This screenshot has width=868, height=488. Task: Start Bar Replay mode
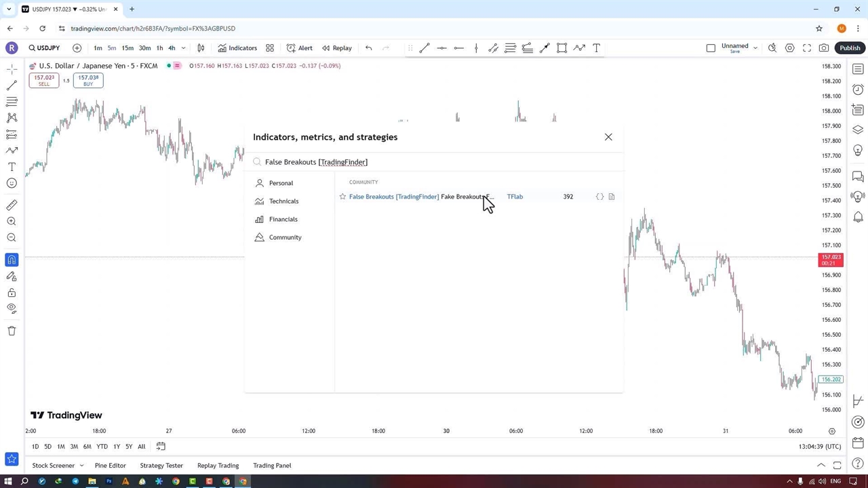click(336, 48)
